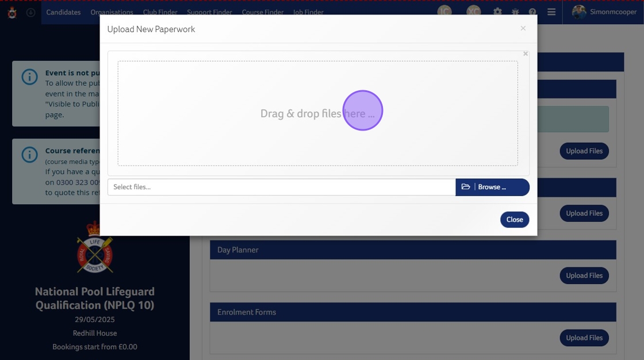
Task: Click the Upload New Paperwork dialog title
Action: pos(151,29)
